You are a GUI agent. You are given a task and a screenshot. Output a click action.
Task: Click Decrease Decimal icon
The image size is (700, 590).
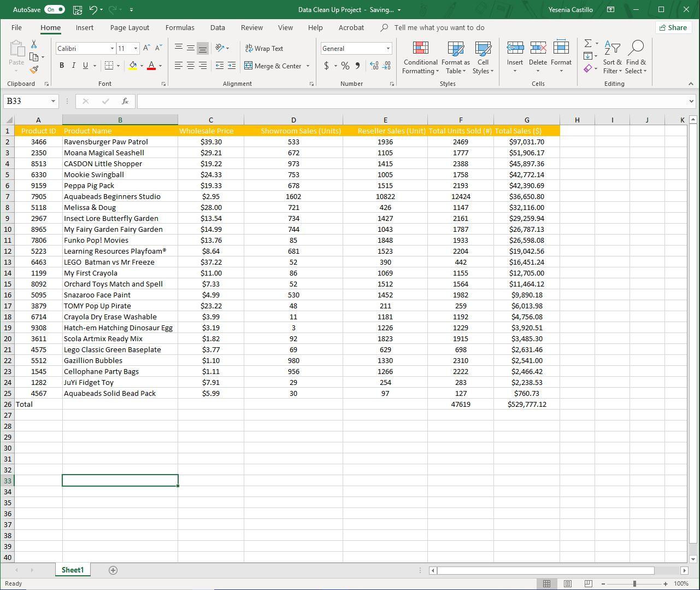pyautogui.click(x=386, y=66)
